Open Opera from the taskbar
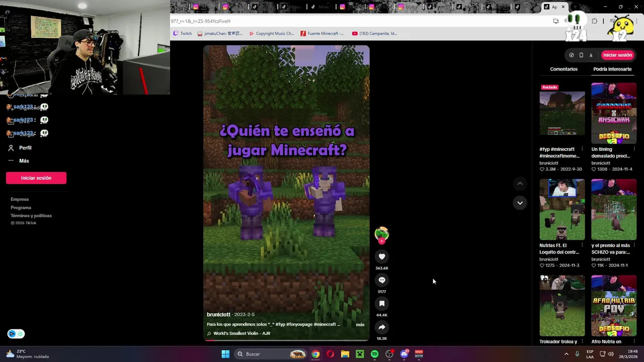This screenshot has width=644, height=362. (x=330, y=354)
